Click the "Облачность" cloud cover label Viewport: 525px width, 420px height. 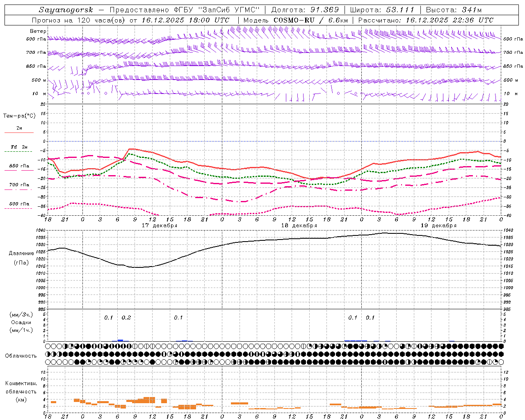(x=21, y=356)
